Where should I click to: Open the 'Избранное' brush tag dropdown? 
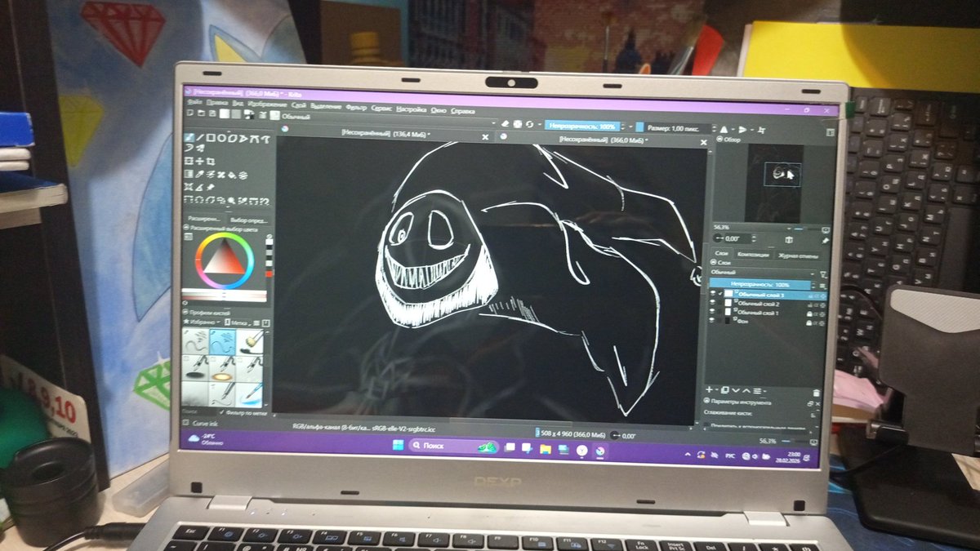203,322
